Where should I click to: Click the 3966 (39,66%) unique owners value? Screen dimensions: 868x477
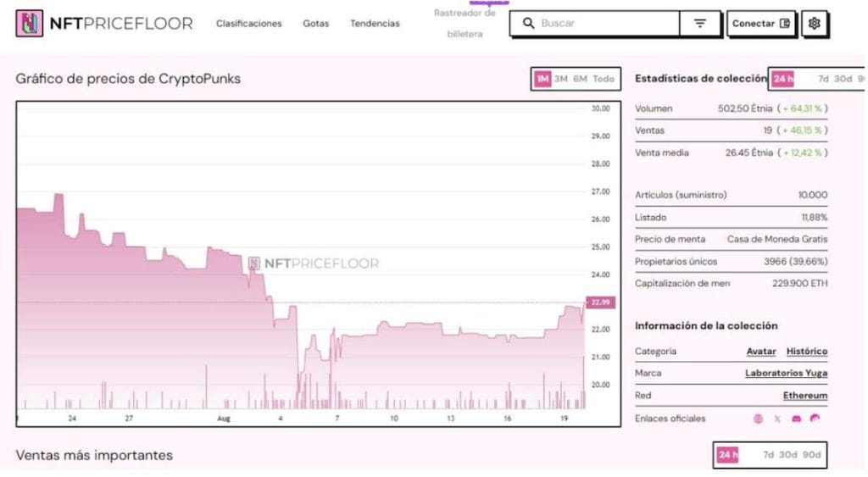click(x=796, y=261)
